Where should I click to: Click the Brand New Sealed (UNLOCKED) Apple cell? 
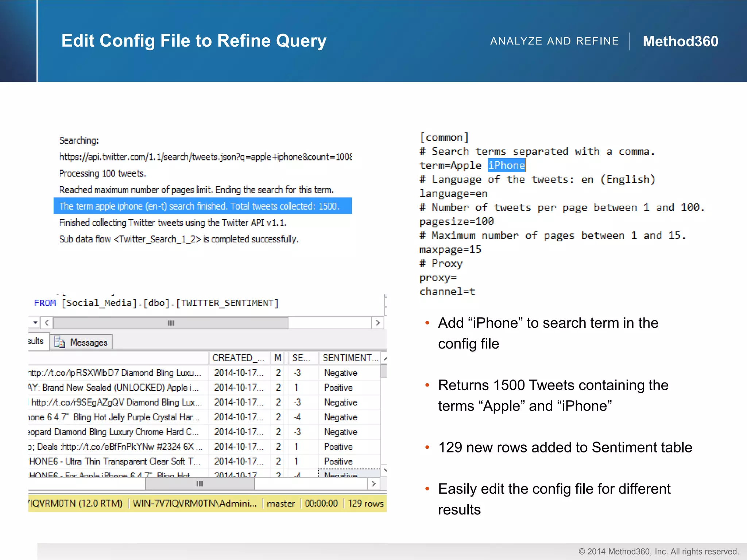pyautogui.click(x=118, y=387)
